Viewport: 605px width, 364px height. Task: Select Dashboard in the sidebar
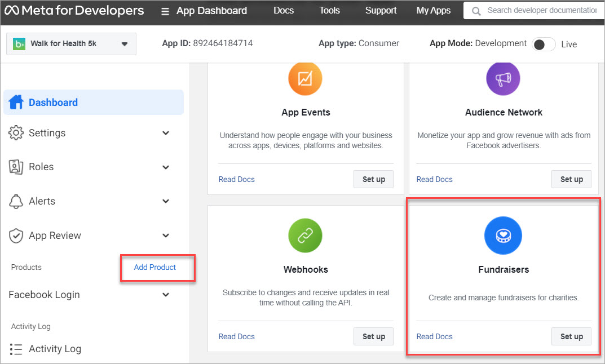coord(94,102)
